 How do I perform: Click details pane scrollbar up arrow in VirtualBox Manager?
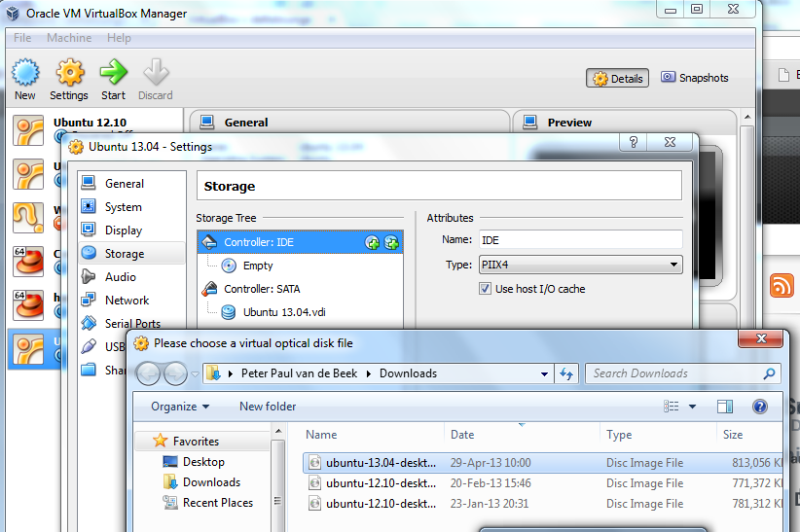click(747, 117)
